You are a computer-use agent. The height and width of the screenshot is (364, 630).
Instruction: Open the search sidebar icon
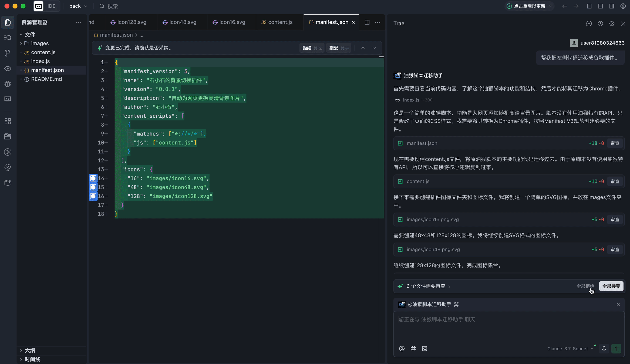[8, 38]
